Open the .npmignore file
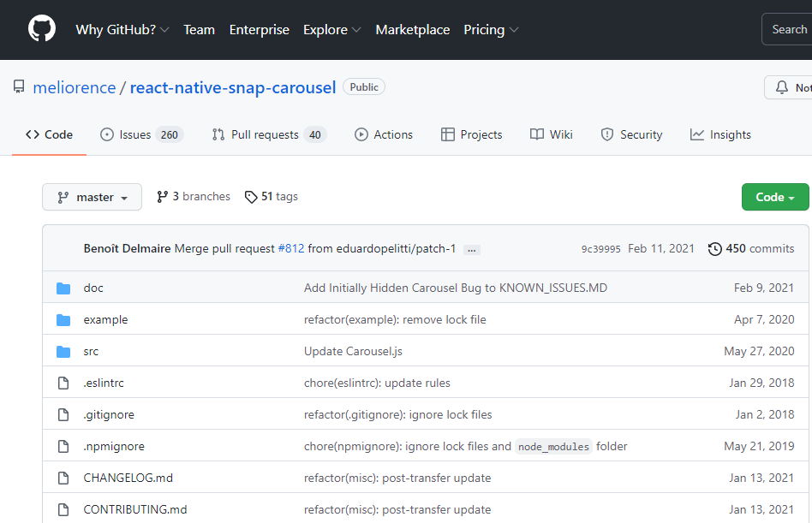812x523 pixels. tap(114, 447)
